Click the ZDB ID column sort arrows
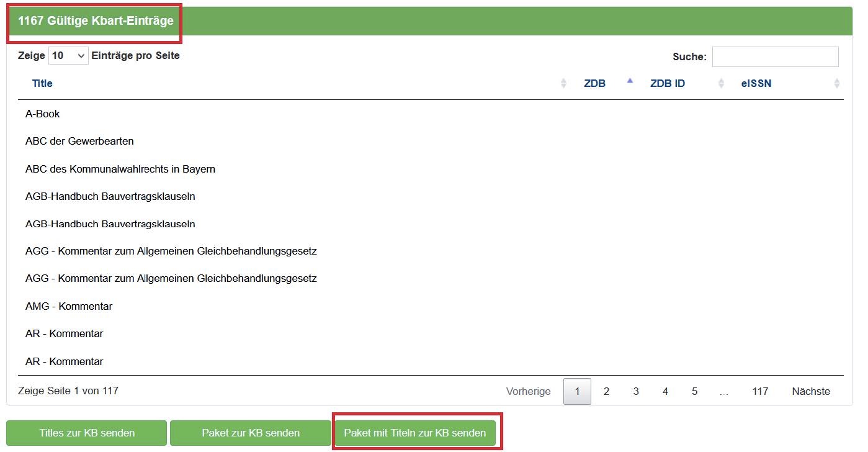The height and width of the screenshot is (452, 868). (721, 83)
